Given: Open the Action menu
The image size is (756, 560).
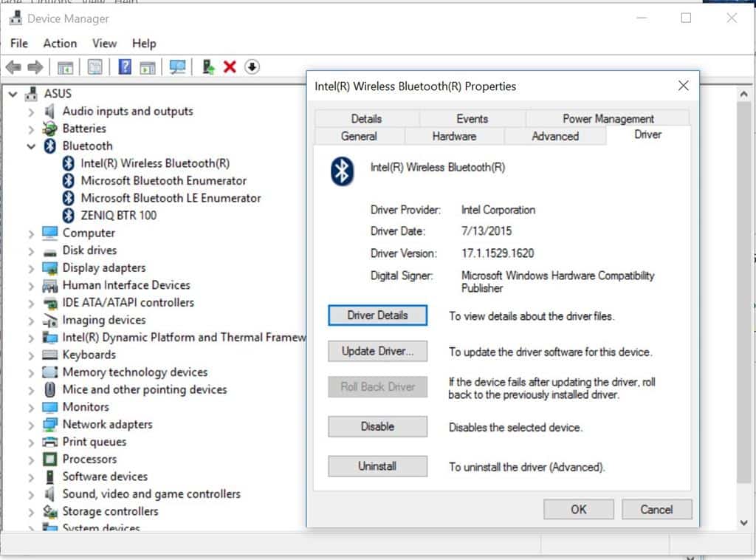Looking at the screenshot, I should [x=60, y=44].
